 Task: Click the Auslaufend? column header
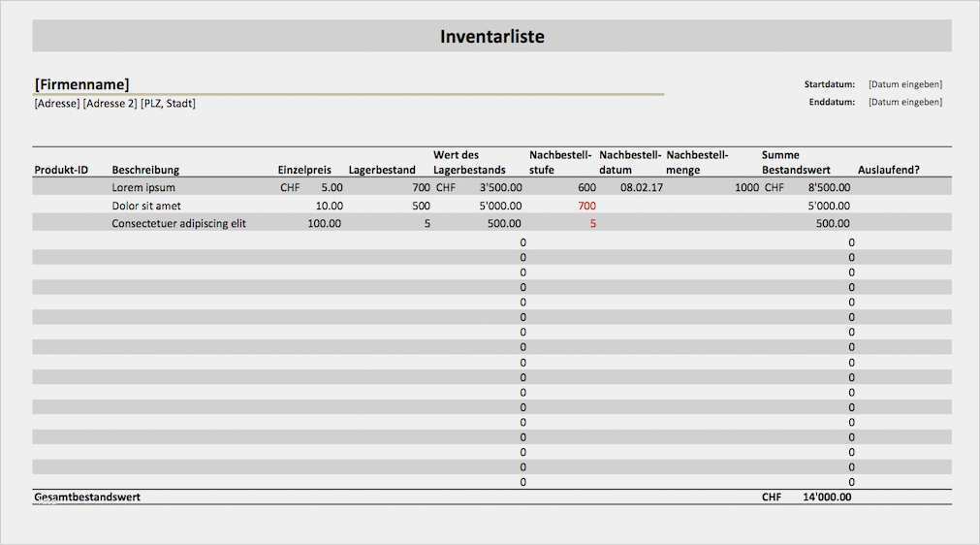coord(888,170)
